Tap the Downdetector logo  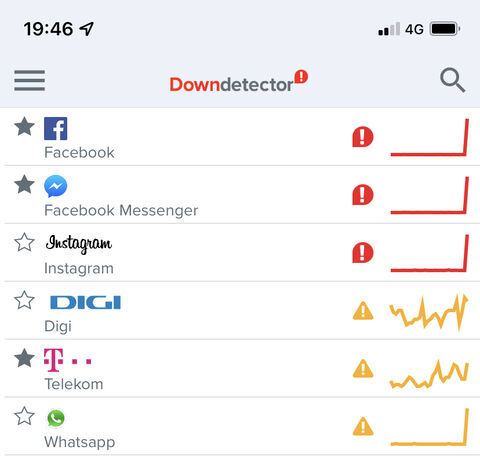pos(239,82)
